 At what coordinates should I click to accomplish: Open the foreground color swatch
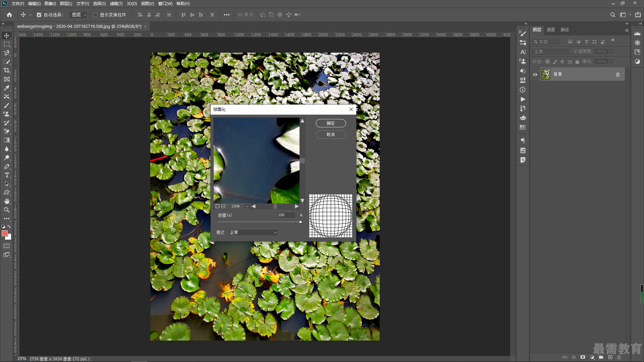tap(5, 233)
